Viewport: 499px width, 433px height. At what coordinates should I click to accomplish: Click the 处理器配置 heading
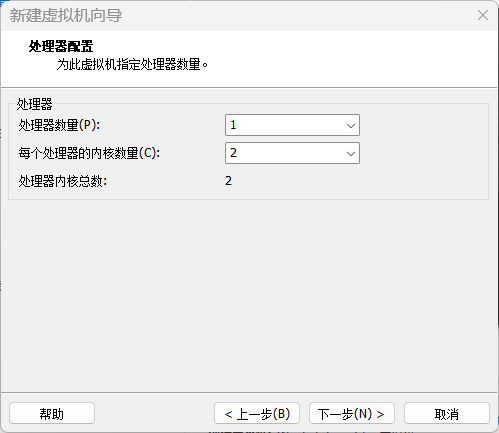[x=61, y=46]
